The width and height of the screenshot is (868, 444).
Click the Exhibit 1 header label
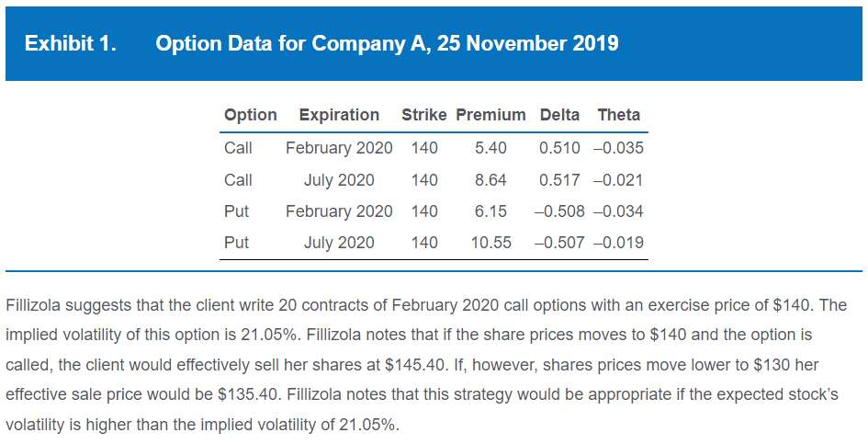71,43
